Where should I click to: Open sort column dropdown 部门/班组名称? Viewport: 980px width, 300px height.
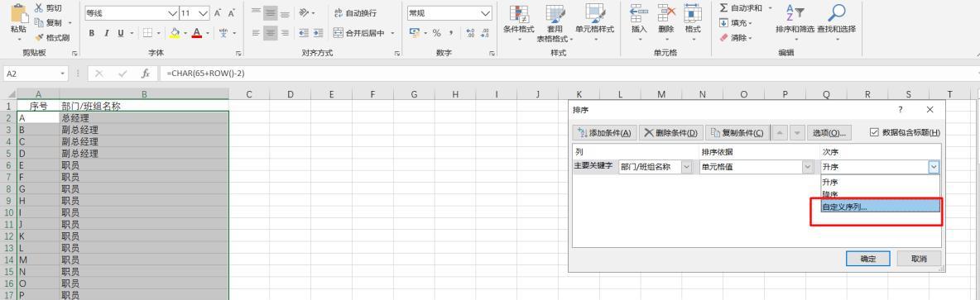[687, 167]
